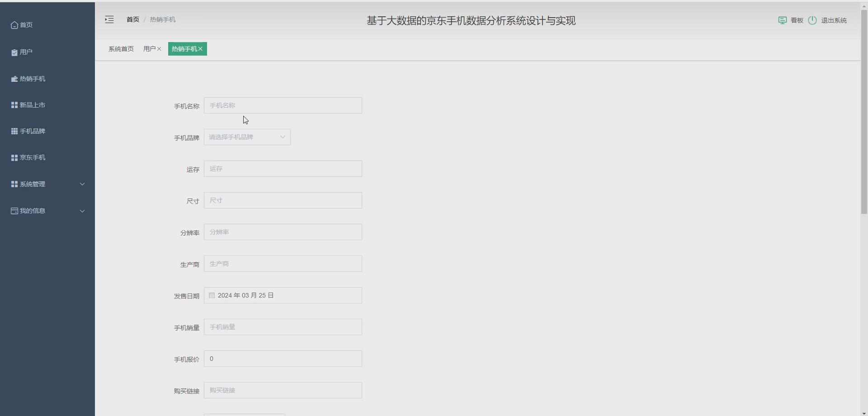
Task: Click the 热销手机 sidebar icon
Action: point(14,79)
